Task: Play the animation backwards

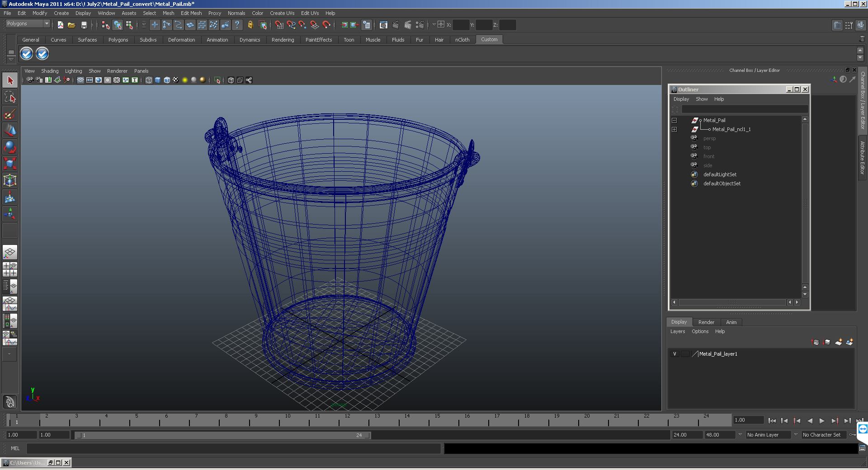Action: pyautogui.click(x=810, y=421)
